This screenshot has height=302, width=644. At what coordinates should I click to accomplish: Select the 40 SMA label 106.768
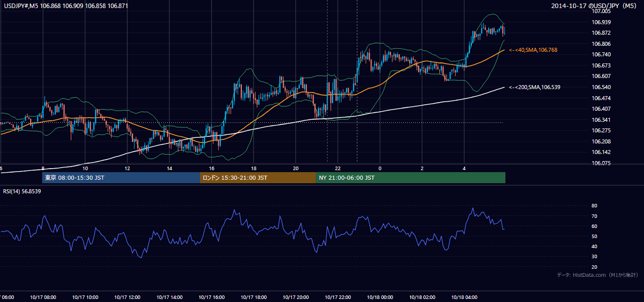coord(533,50)
